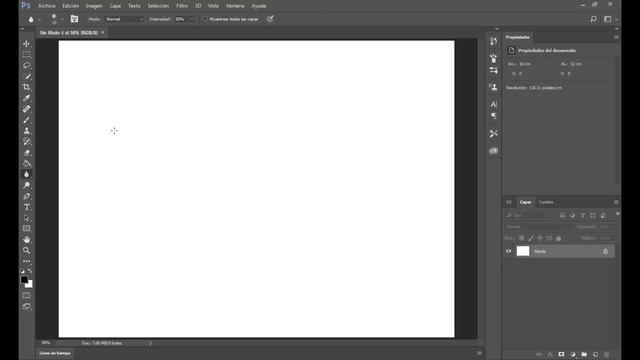This screenshot has width=640, height=360.
Task: Open the Character panel icon
Action: pyautogui.click(x=493, y=104)
